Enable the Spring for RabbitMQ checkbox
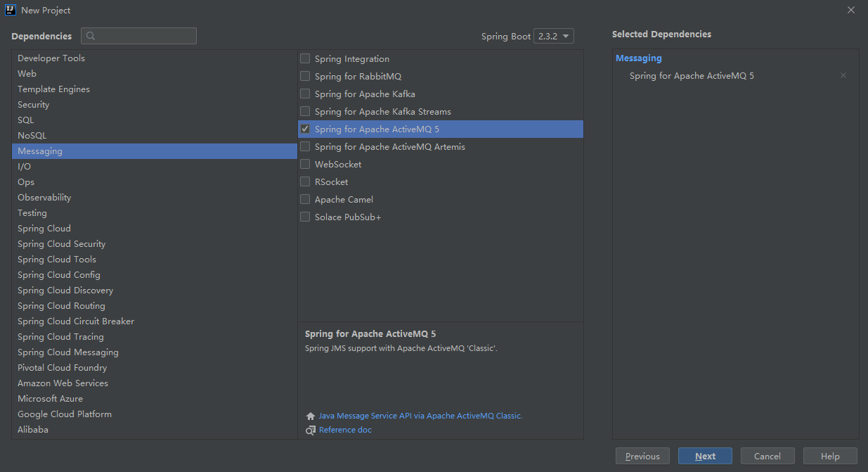The height and width of the screenshot is (472, 868). [305, 76]
